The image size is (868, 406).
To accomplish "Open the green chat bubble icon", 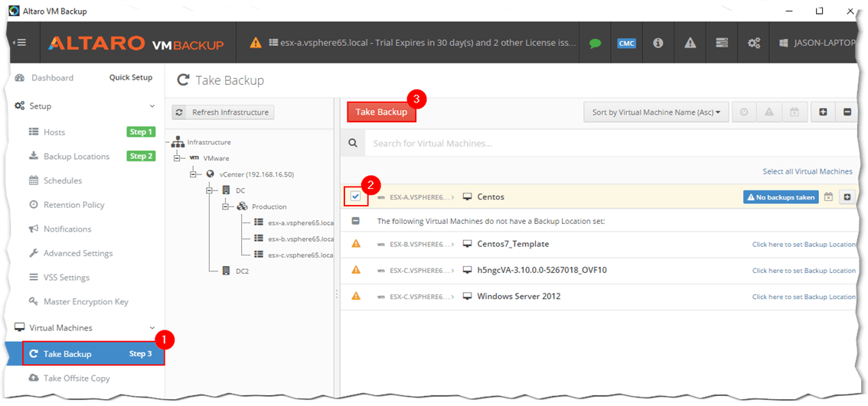I will point(595,43).
